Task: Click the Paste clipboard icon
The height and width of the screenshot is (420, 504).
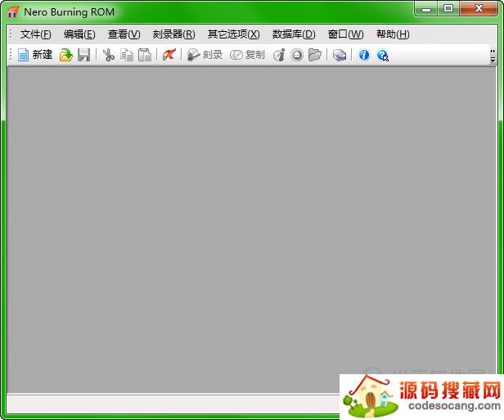Action: 145,55
